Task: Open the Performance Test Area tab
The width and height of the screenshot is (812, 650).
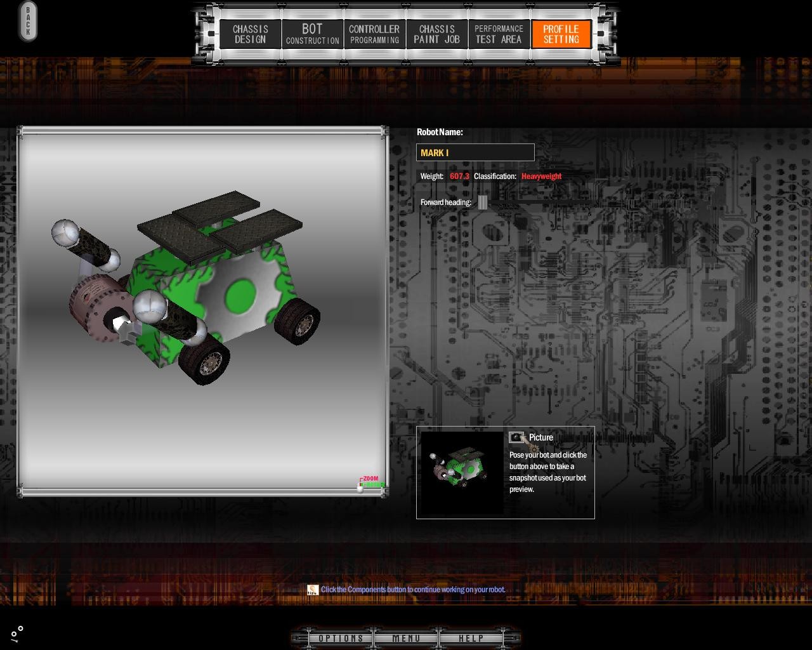Action: pyautogui.click(x=499, y=34)
